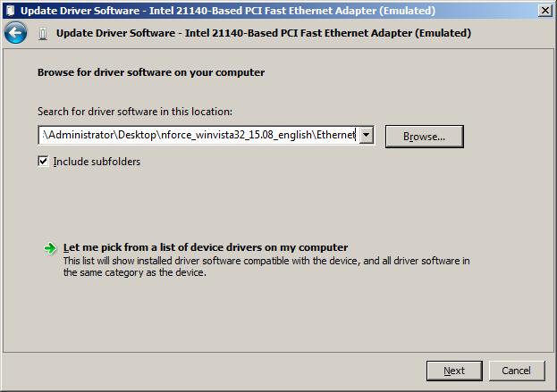Viewport: 557px width, 392px height.
Task: Click the title bar window icon
Action: [10, 11]
